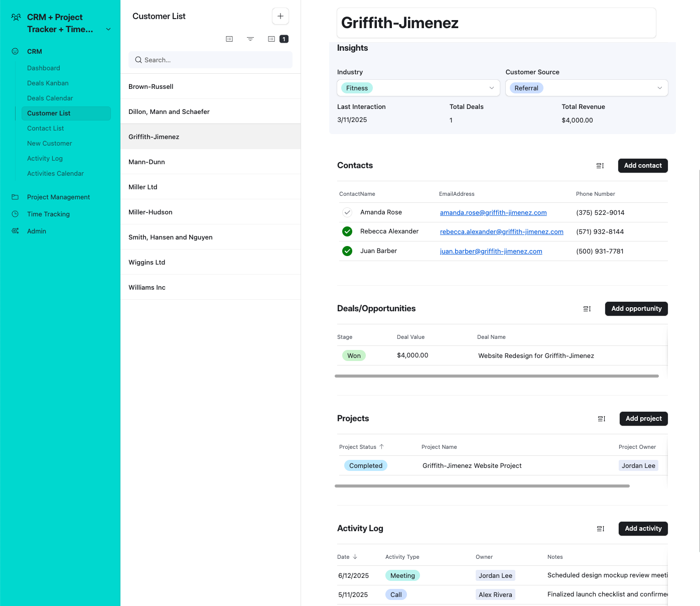Open the Customer Source dropdown showing Referral

point(659,88)
